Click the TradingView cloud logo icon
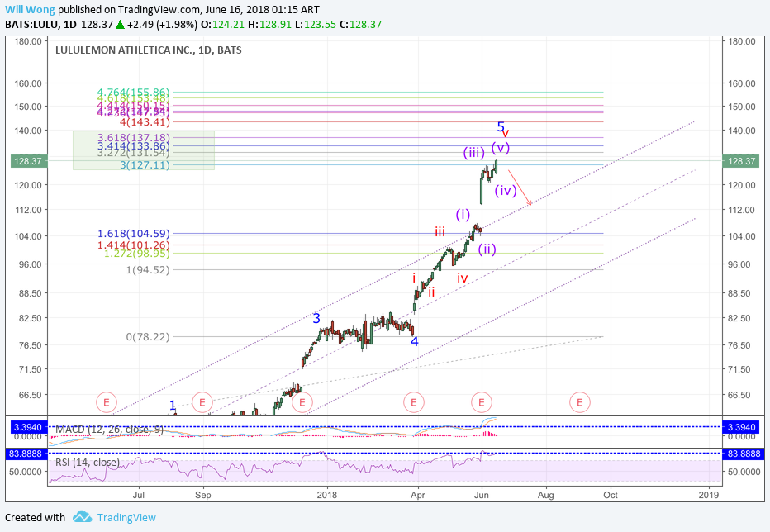770x532 pixels. [82, 517]
